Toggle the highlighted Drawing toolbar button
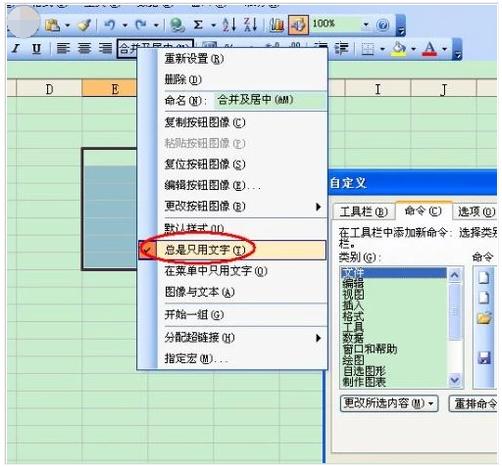Viewport: 502px width, 467px height. point(298,25)
